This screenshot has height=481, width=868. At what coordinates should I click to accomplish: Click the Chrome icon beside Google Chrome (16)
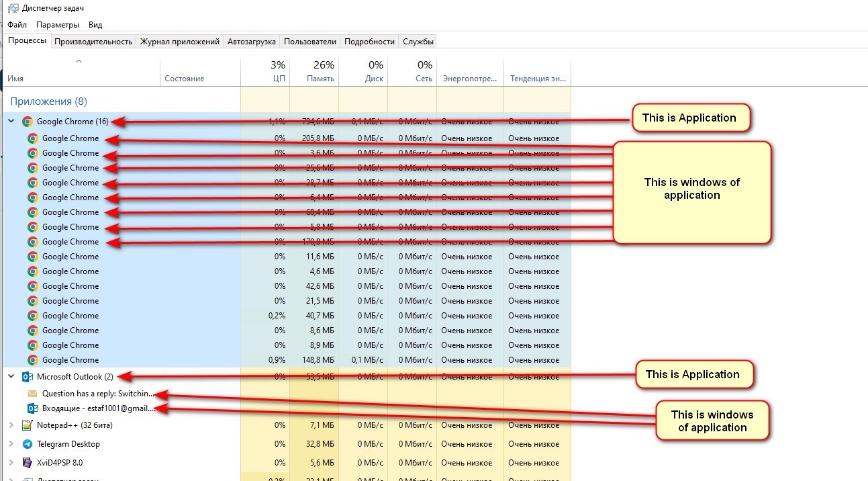[x=28, y=122]
